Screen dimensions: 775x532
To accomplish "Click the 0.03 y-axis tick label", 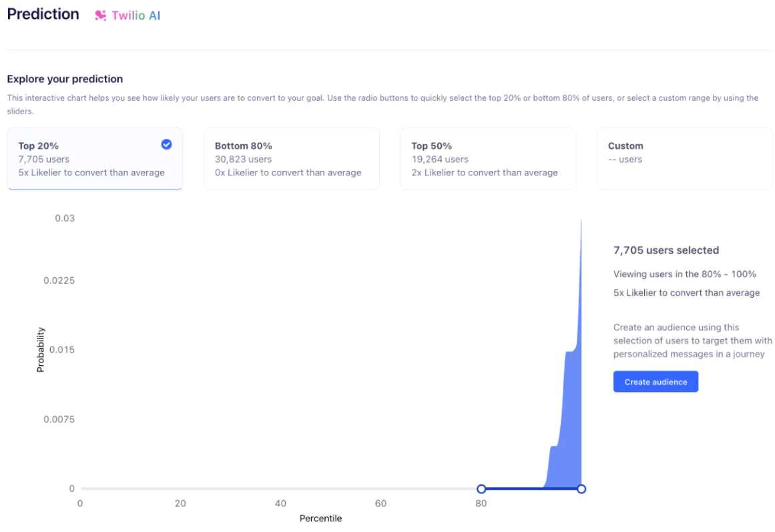I will (65, 218).
